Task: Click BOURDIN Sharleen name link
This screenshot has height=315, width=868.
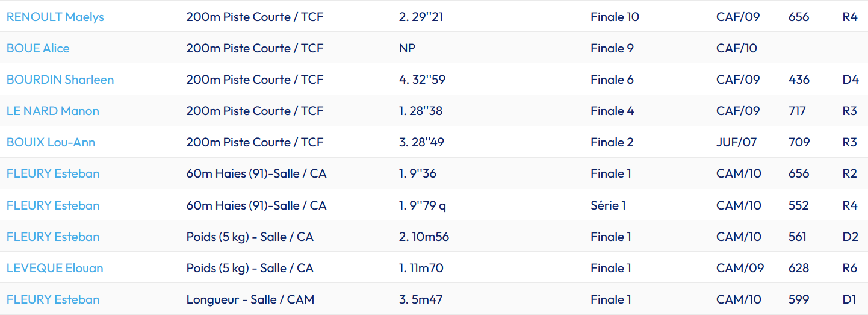Action: [x=60, y=80]
